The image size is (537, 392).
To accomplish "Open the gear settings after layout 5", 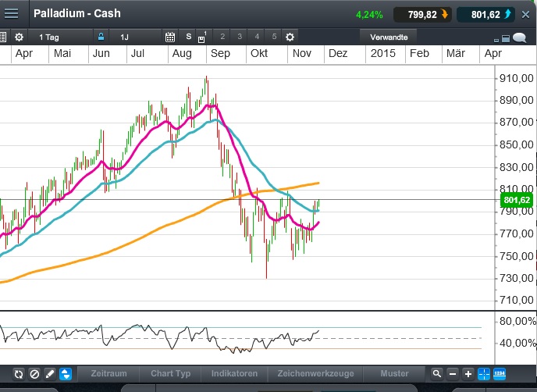I will (290, 37).
